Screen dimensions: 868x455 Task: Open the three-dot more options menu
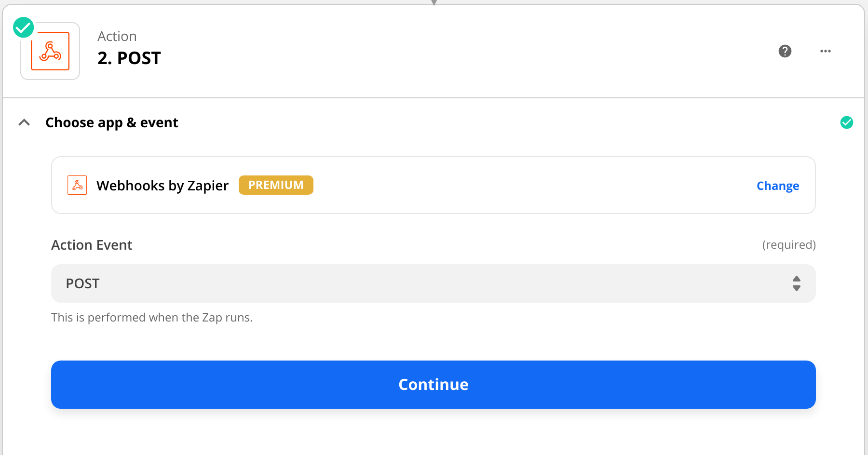coord(825,51)
